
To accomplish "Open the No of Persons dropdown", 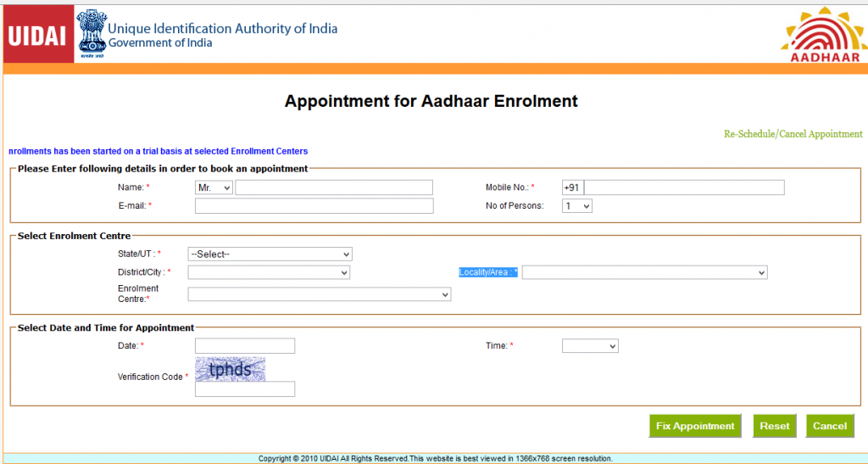I will pos(576,206).
